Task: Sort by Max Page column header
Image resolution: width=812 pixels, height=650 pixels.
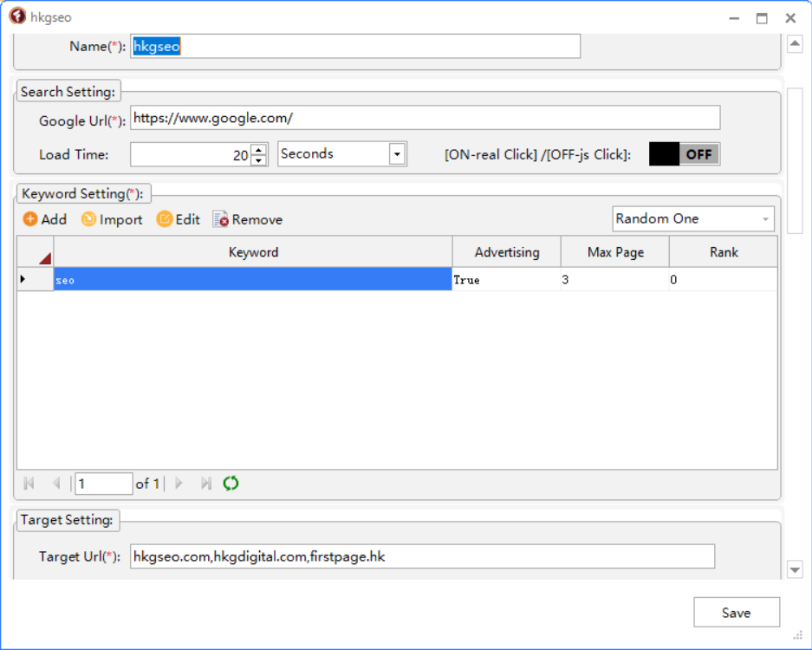Action: [614, 252]
